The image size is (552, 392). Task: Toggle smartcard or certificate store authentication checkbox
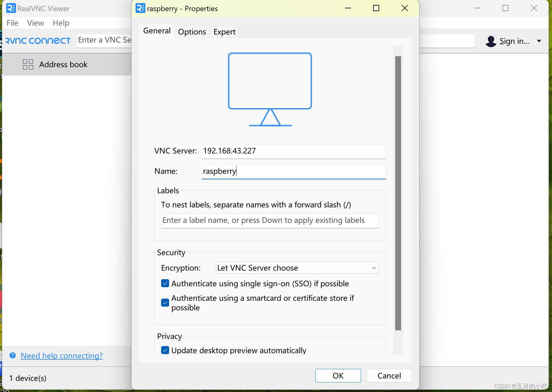[x=165, y=303]
